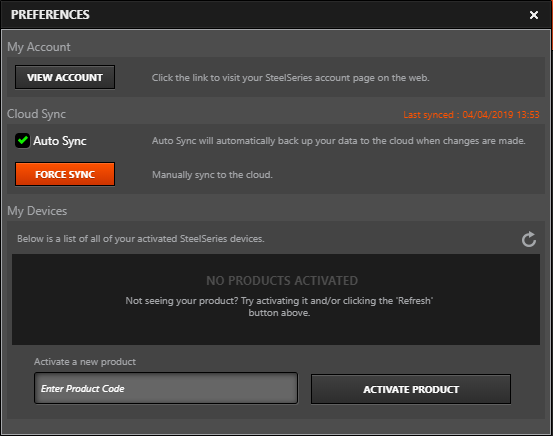The image size is (553, 436).
Task: Click the NO PRODUCTS ACTIVATED message
Action: point(282,281)
